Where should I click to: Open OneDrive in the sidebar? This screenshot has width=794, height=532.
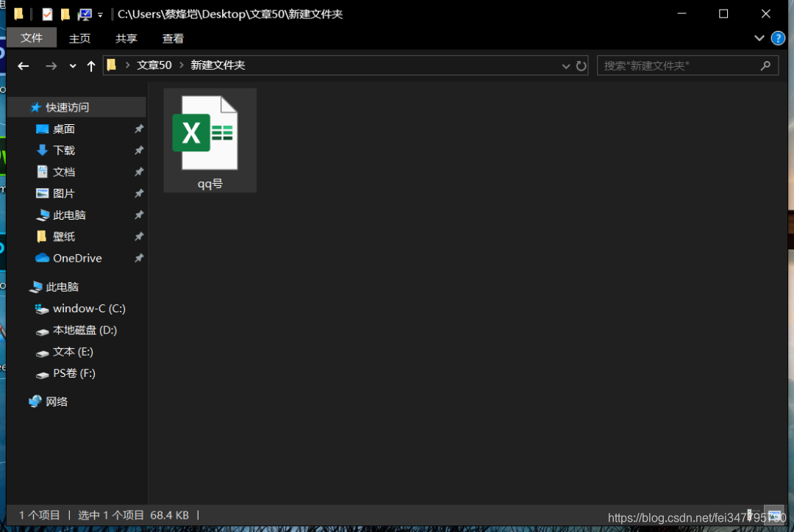point(77,258)
